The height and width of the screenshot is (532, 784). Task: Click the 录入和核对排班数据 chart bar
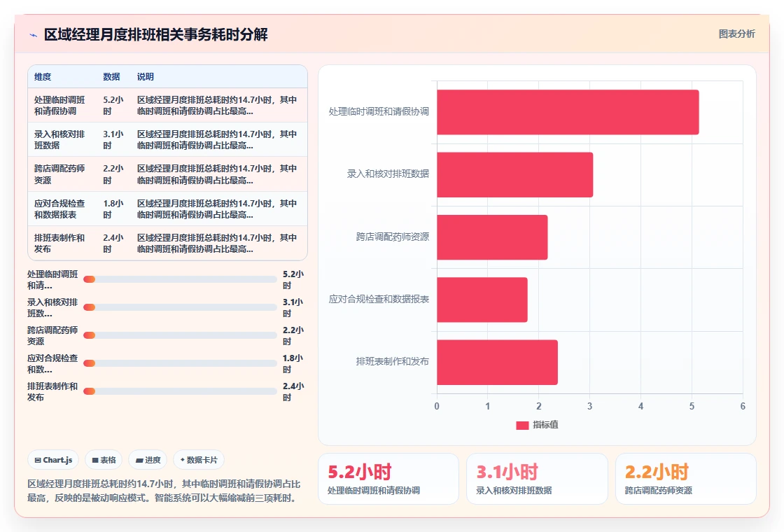click(514, 174)
